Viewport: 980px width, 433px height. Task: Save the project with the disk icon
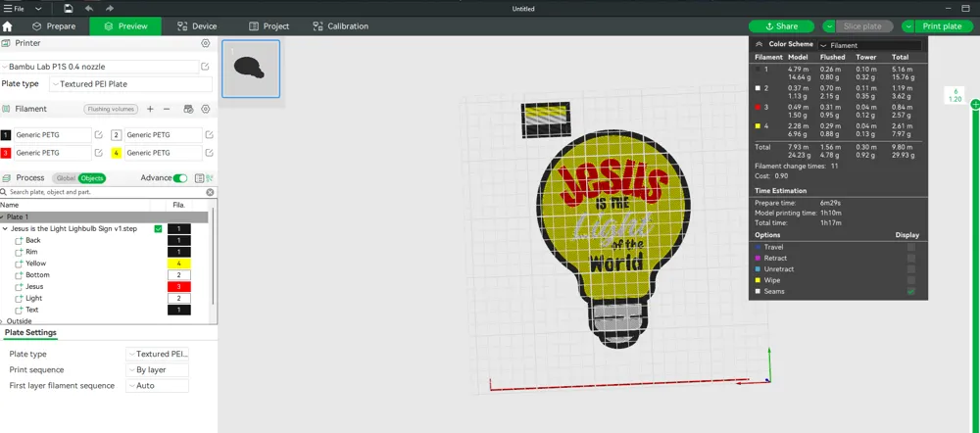tap(69, 9)
